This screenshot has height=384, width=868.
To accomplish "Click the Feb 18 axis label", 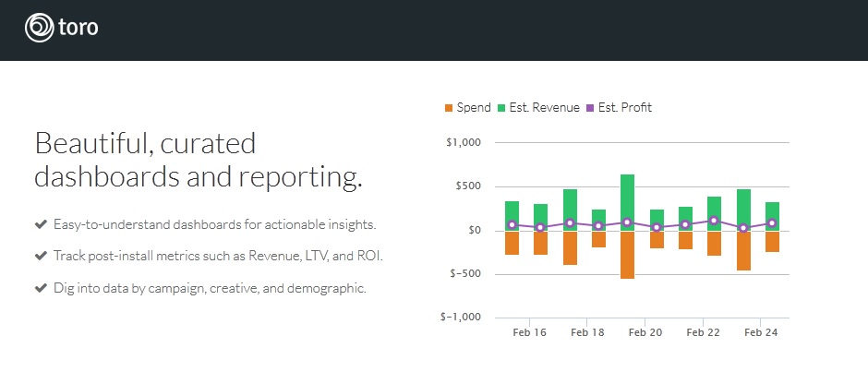I will tap(586, 332).
